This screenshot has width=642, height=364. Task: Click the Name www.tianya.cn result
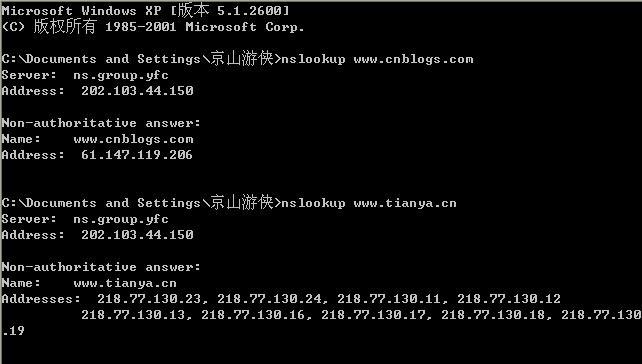[89, 283]
